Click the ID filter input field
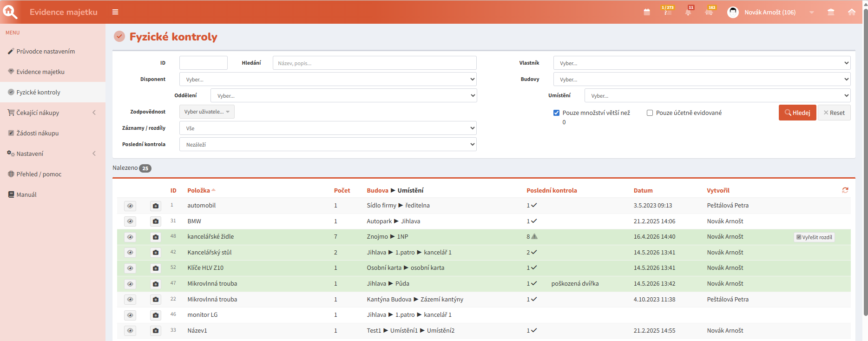Viewport: 868px width, 341px height. point(204,63)
